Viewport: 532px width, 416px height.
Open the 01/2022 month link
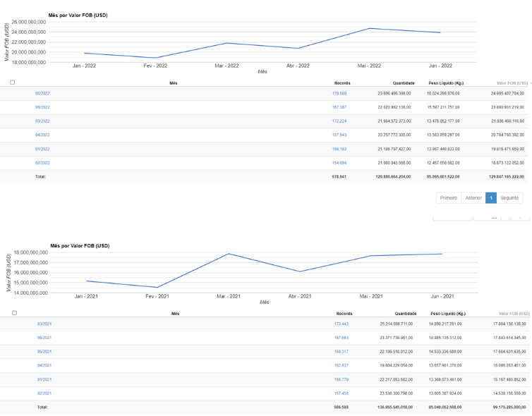[42, 149]
